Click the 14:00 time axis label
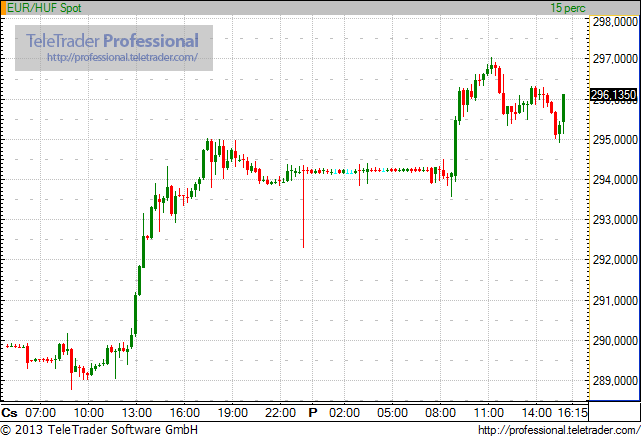The image size is (641, 439). point(537,413)
